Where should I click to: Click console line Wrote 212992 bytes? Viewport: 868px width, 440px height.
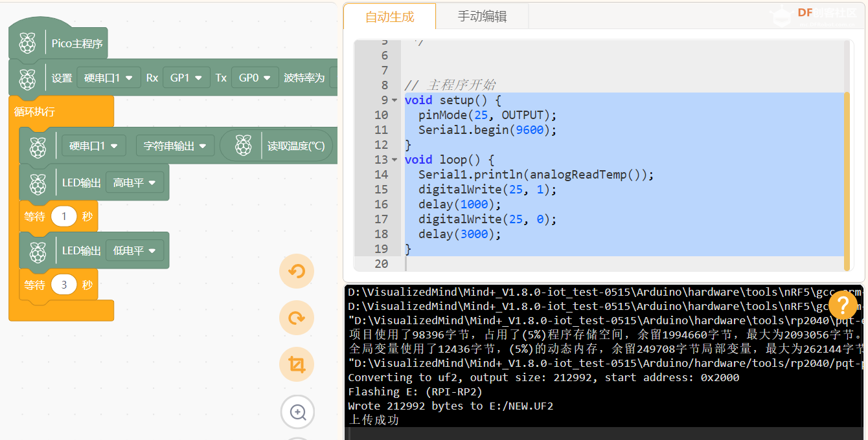tap(451, 406)
